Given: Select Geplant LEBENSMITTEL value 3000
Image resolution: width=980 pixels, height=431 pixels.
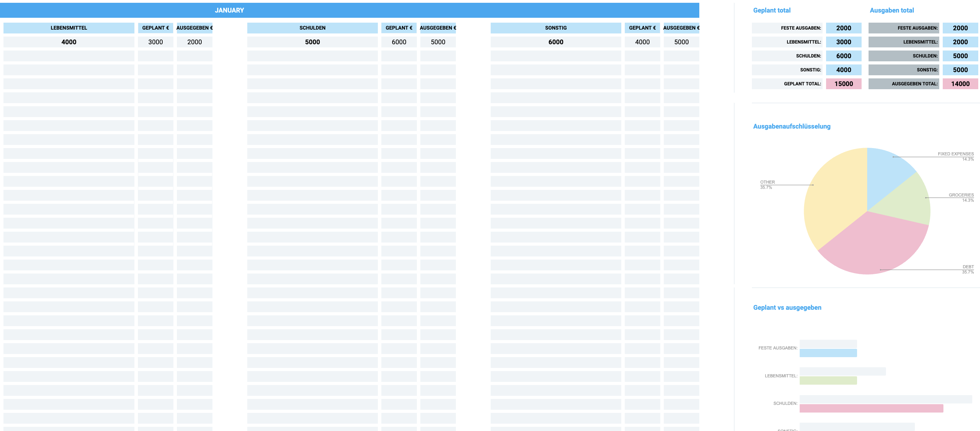Looking at the screenshot, I should tap(843, 42).
